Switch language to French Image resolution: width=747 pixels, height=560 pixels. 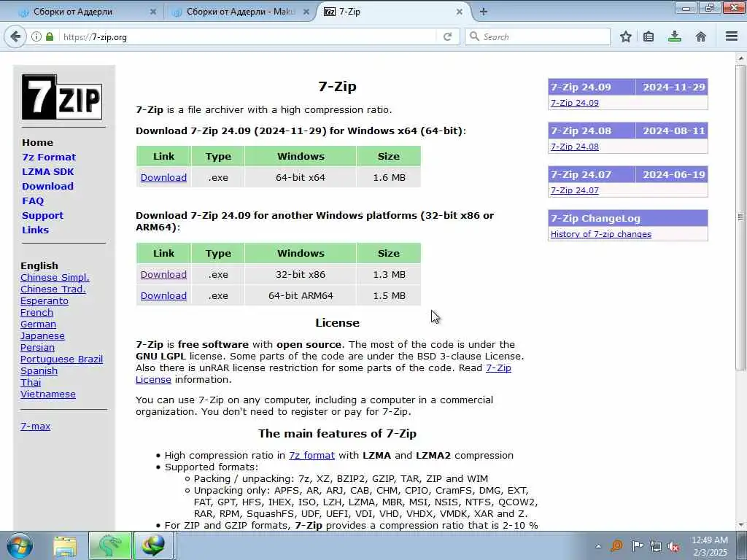pos(36,313)
